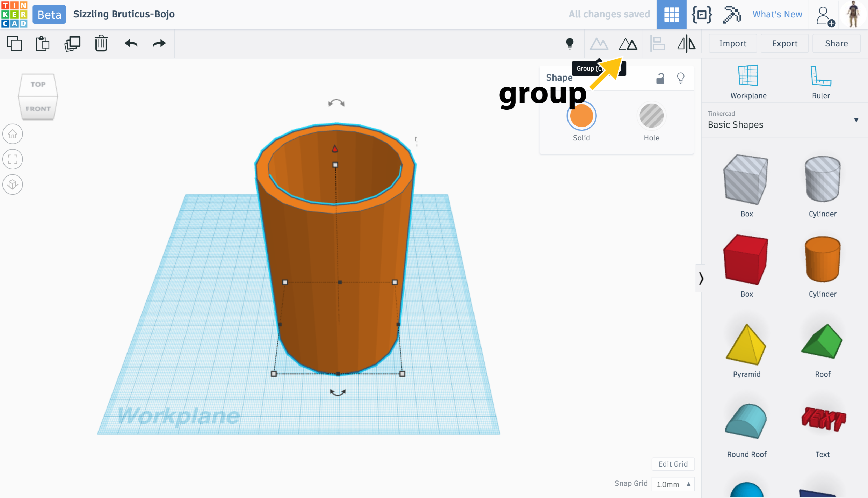Click the Duplicate icon
868x498 pixels.
click(x=72, y=43)
